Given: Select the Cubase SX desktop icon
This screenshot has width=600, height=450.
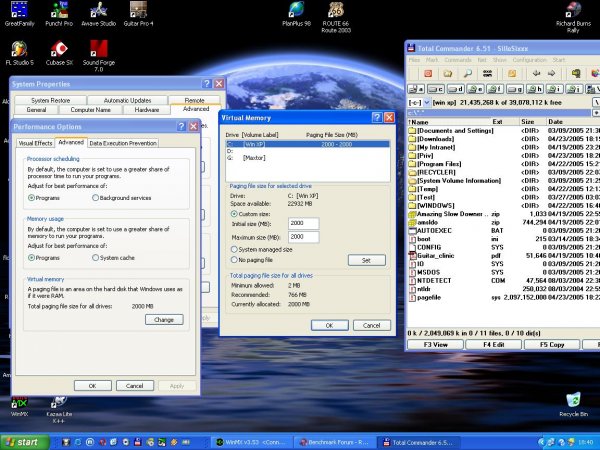Looking at the screenshot, I should tap(59, 53).
